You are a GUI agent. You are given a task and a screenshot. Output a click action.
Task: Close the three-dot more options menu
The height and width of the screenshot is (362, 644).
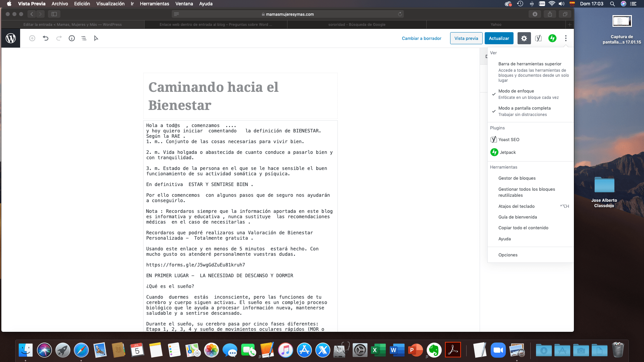(x=566, y=38)
